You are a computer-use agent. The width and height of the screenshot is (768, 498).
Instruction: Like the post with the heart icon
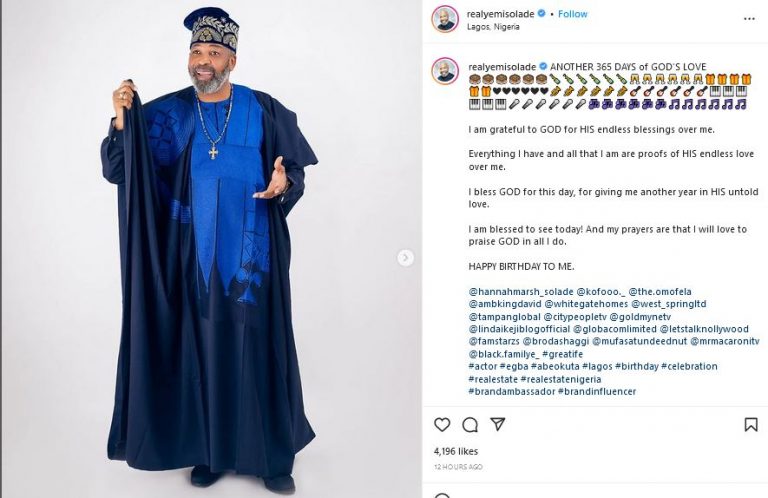click(442, 425)
